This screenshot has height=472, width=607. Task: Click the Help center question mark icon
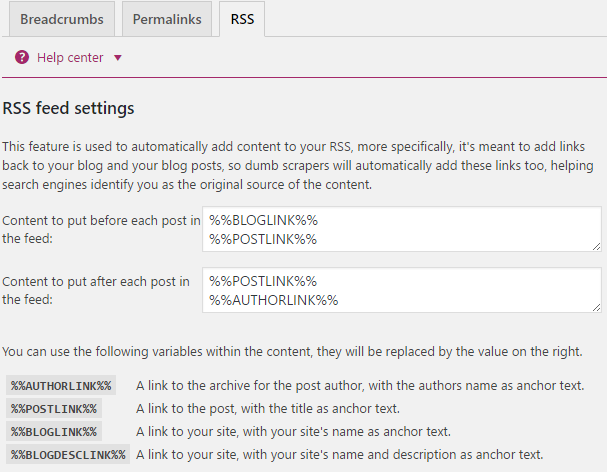pyautogui.click(x=22, y=58)
